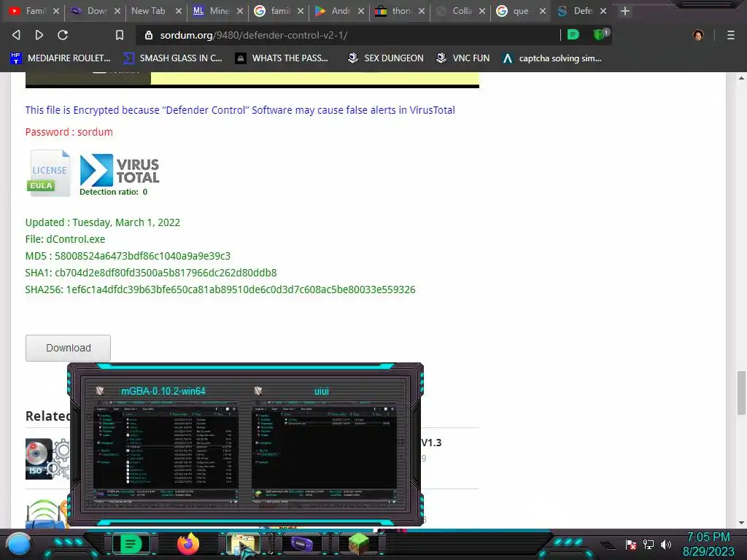The width and height of the screenshot is (747, 560).
Task: Click the SHA256 hash value line
Action: coord(220,289)
